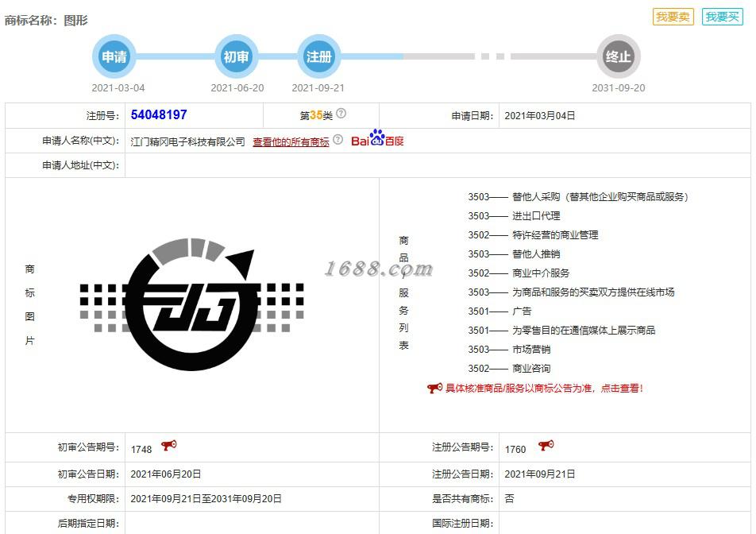Click registration number 54048197
Image resolution: width=756 pixels, height=534 pixels.
coord(159,114)
